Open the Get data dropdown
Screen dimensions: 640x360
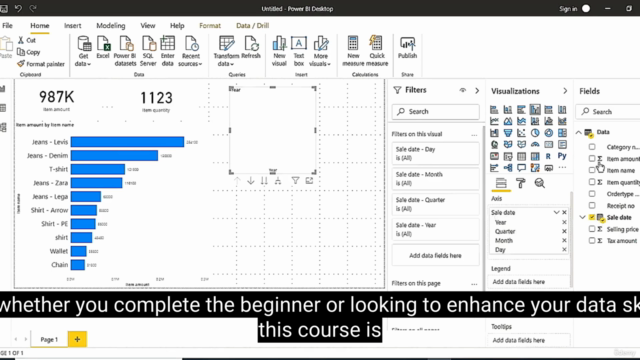(x=83, y=51)
